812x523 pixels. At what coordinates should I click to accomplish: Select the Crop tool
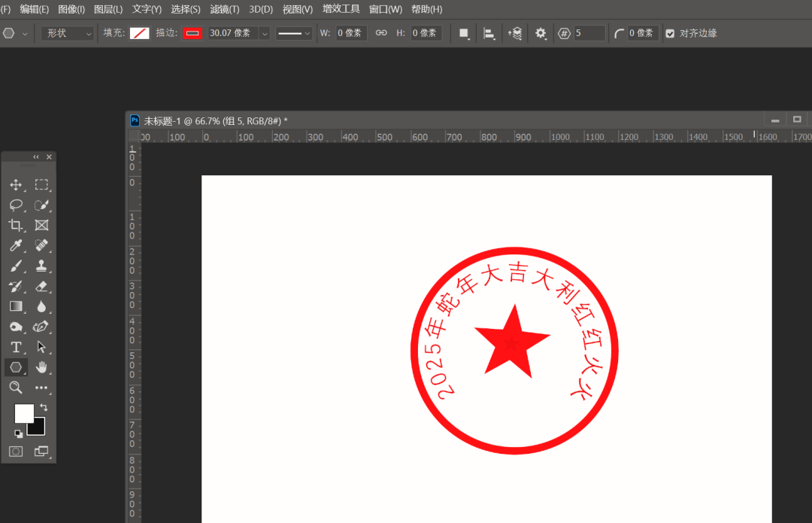point(16,226)
